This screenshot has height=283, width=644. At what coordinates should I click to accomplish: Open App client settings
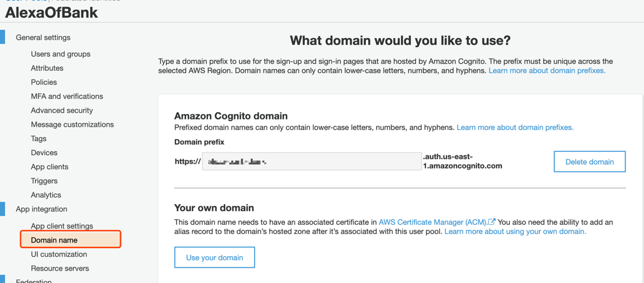click(x=61, y=226)
